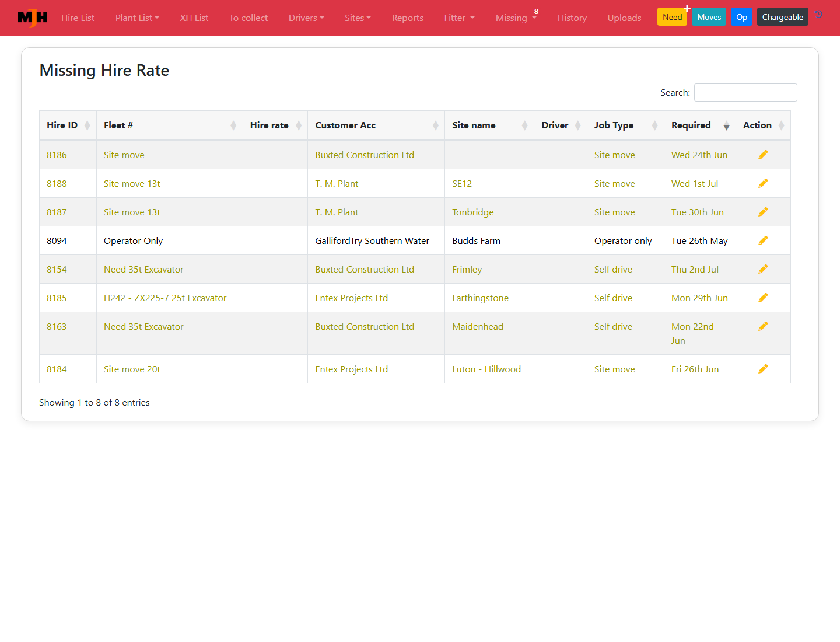Sort table by Job Type column

[x=625, y=125]
